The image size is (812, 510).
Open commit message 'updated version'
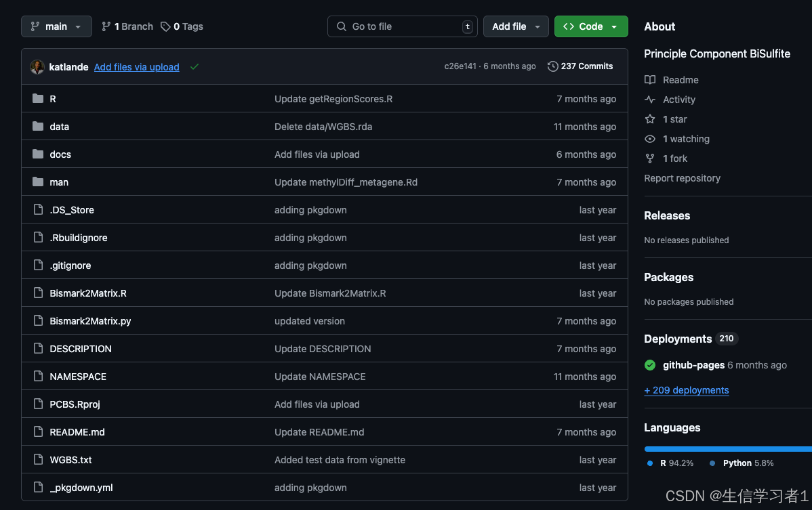[310, 321]
